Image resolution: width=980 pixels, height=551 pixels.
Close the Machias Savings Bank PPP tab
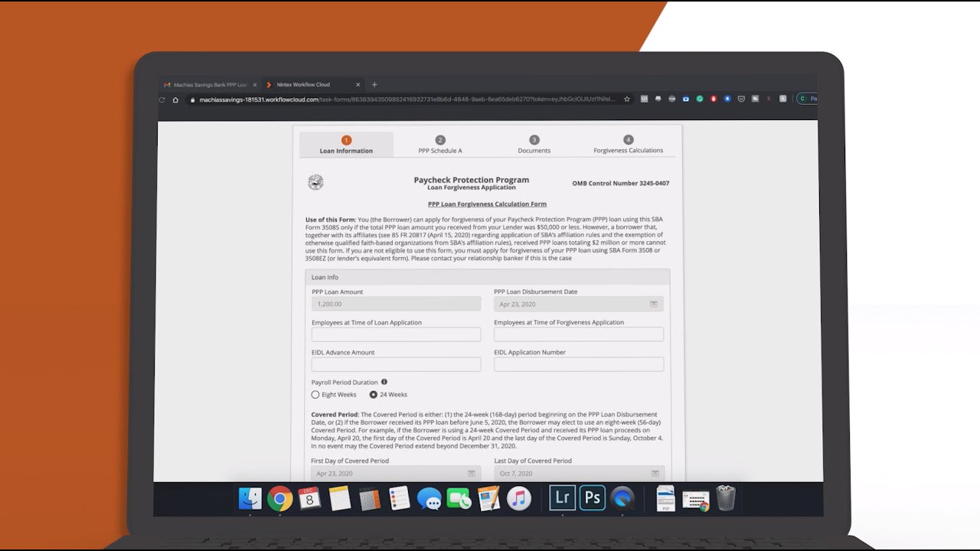[x=254, y=85]
